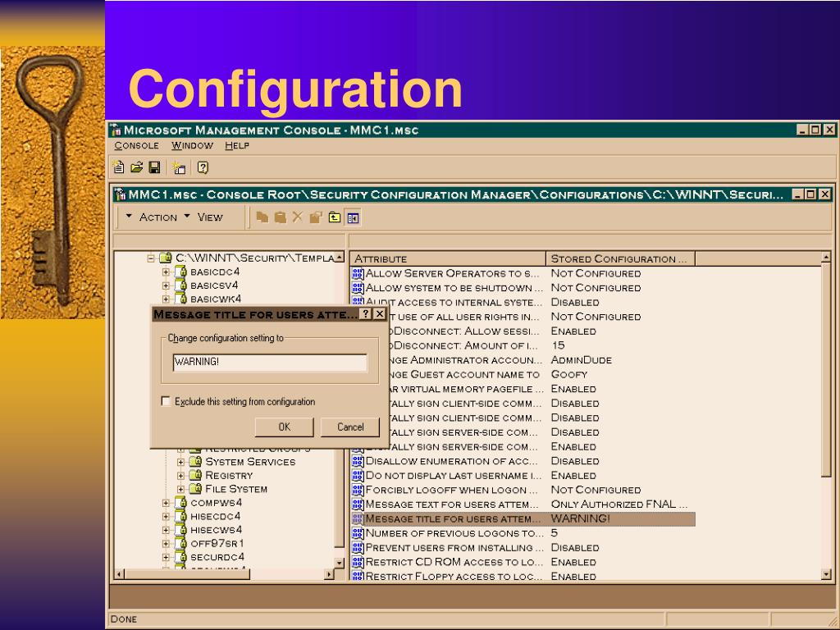
Task: Click the Save console floppy icon
Action: 154,167
